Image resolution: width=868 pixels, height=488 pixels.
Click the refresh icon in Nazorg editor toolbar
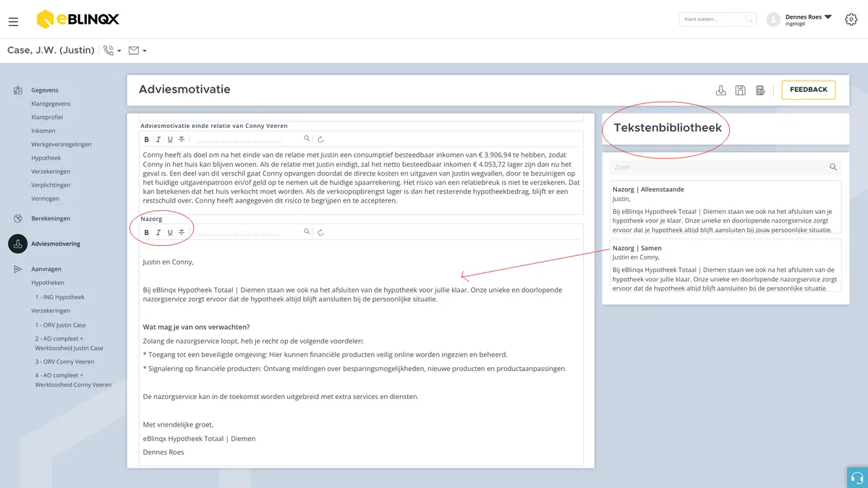320,232
